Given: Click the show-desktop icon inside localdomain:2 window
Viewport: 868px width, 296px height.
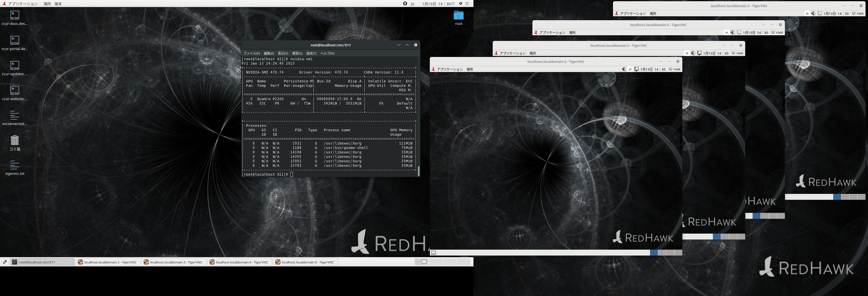Looking at the screenshot, I should pyautogui.click(x=434, y=253).
